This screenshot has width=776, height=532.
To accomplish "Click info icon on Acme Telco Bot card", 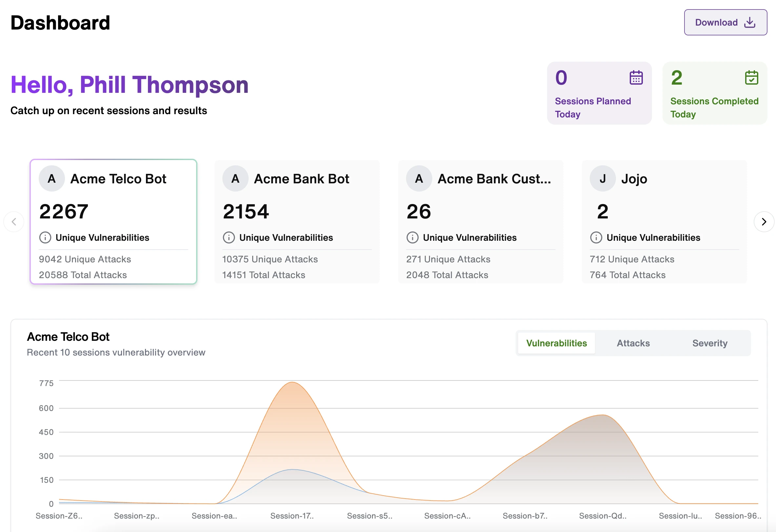I will coord(45,237).
